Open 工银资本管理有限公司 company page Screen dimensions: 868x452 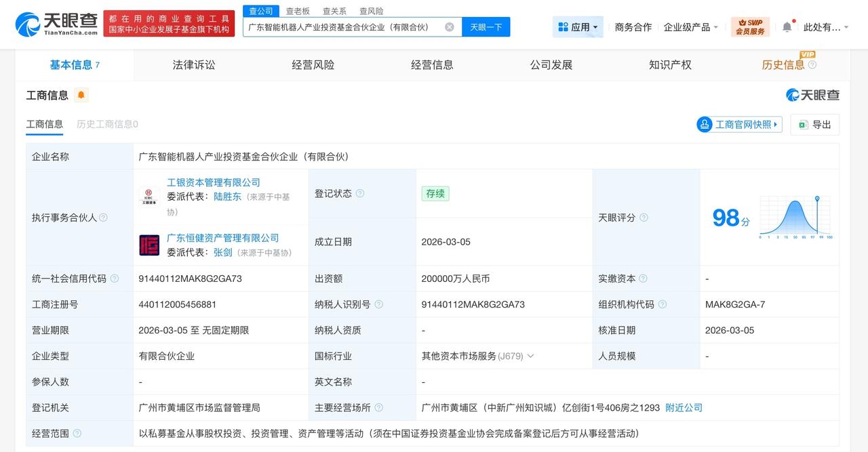coord(214,182)
